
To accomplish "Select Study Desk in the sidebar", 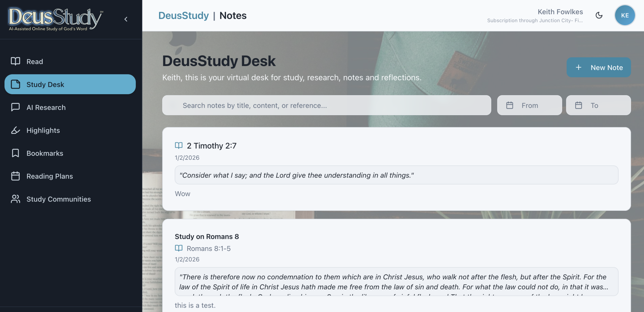I will pyautogui.click(x=70, y=84).
